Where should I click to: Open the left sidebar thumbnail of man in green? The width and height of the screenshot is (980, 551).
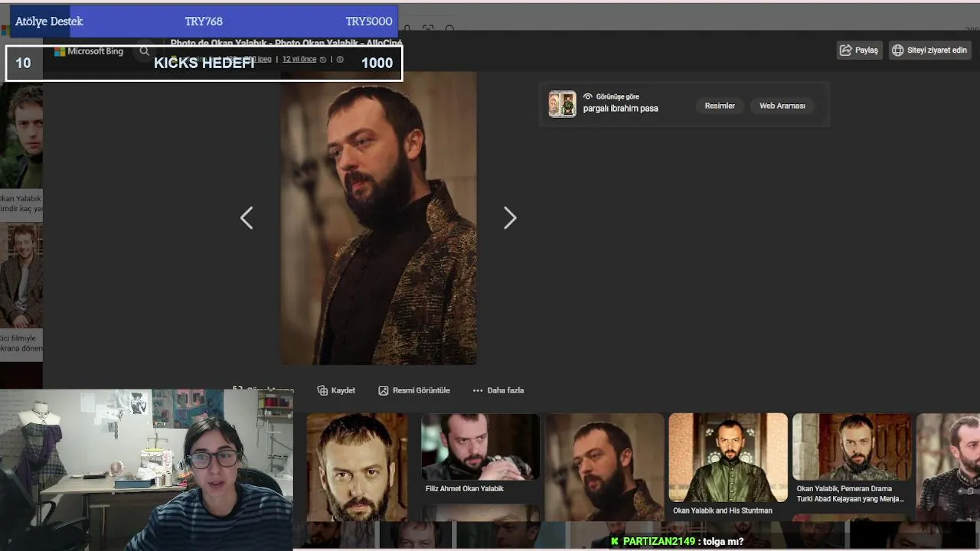pyautogui.click(x=21, y=136)
